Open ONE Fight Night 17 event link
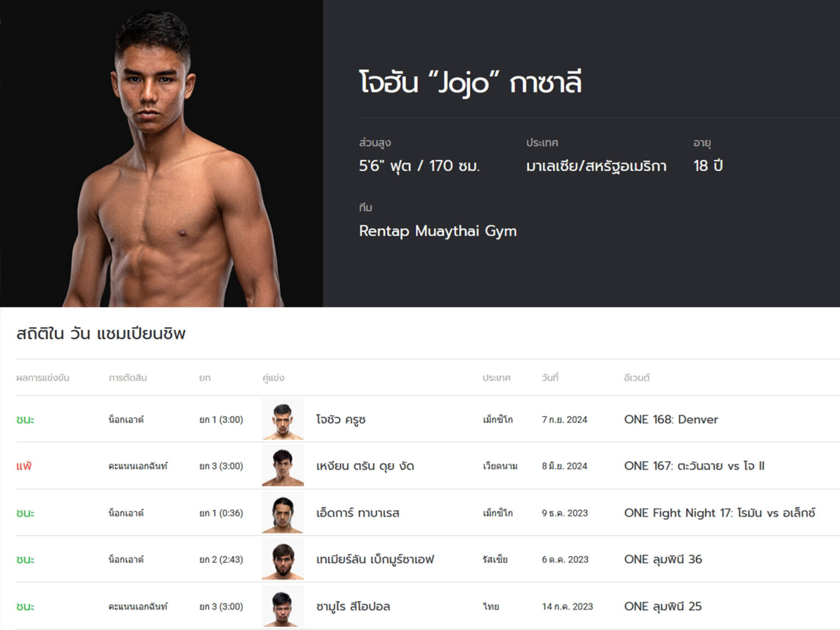Viewport: 840px width, 630px height. click(x=720, y=513)
